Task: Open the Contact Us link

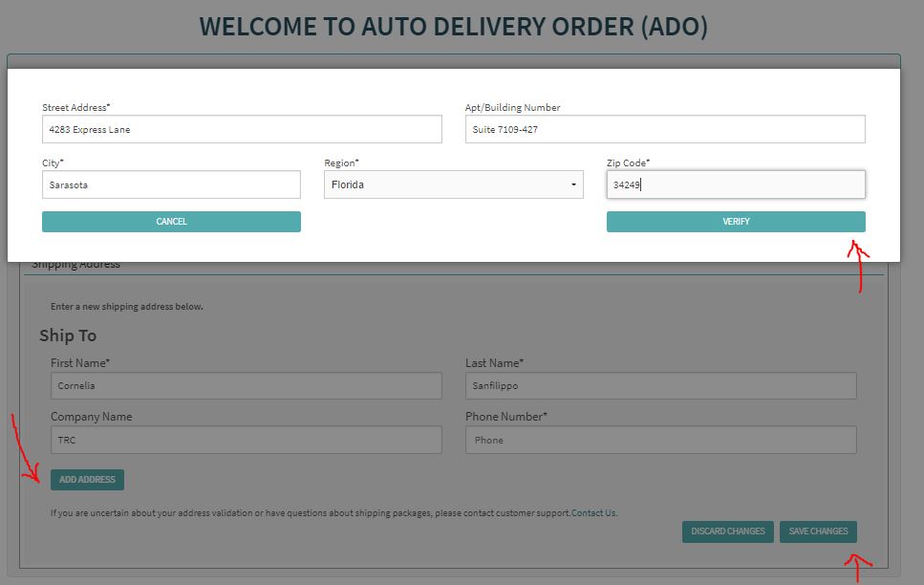Action: tap(593, 513)
